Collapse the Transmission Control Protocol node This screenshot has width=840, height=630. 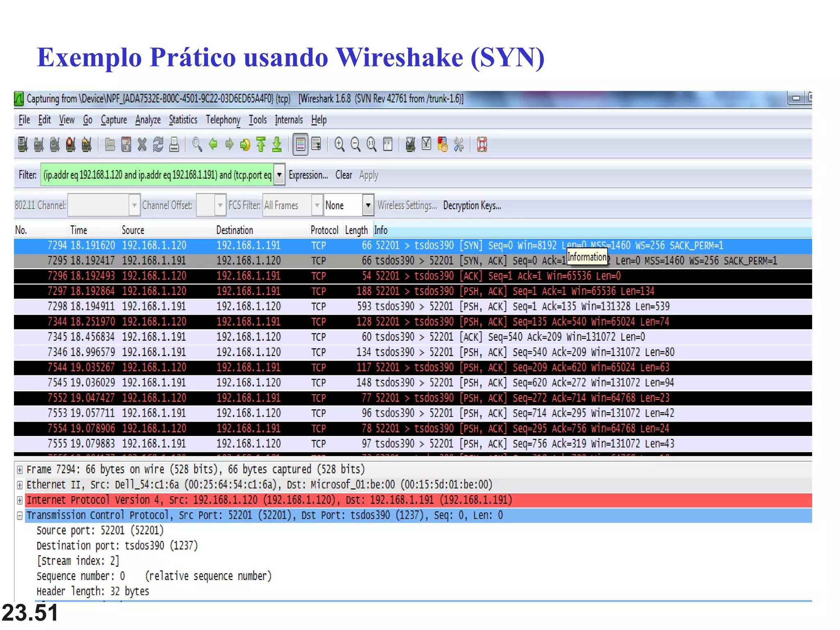(x=19, y=516)
